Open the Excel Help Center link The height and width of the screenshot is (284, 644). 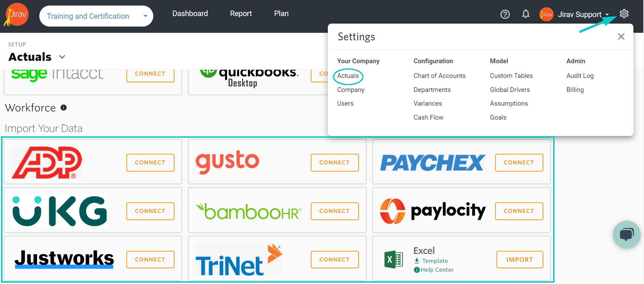(434, 270)
